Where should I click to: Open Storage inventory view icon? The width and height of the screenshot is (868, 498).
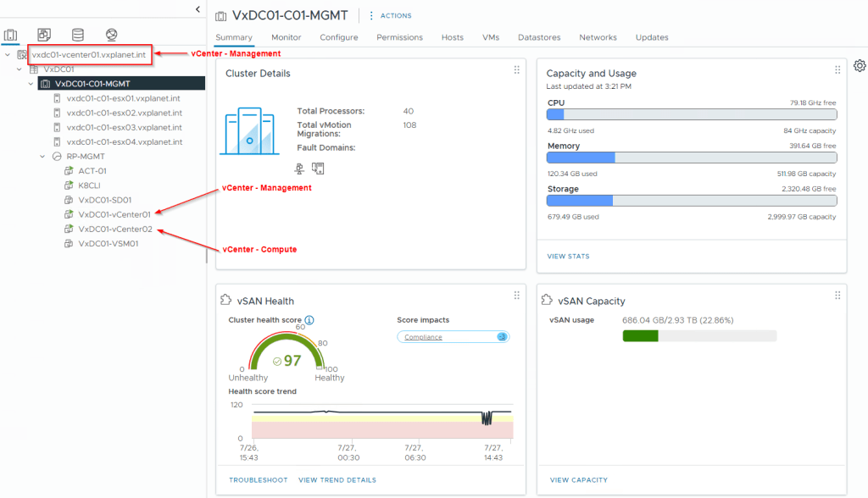tap(78, 35)
